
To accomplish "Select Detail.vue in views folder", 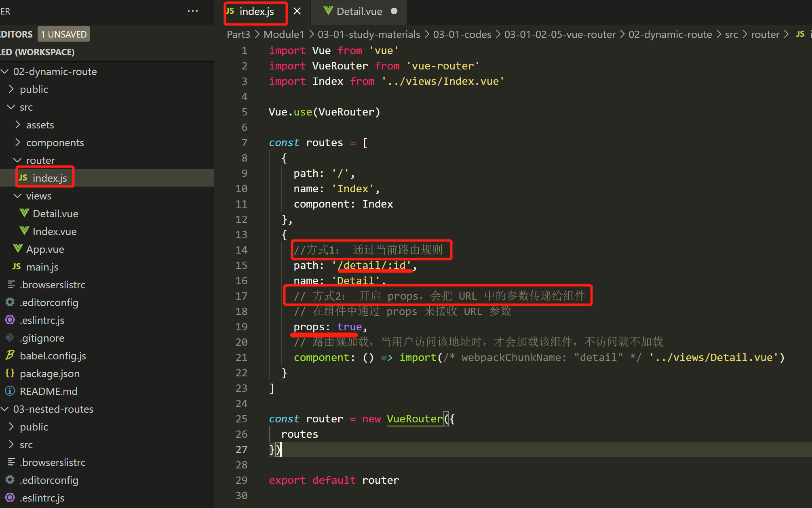I will point(54,214).
